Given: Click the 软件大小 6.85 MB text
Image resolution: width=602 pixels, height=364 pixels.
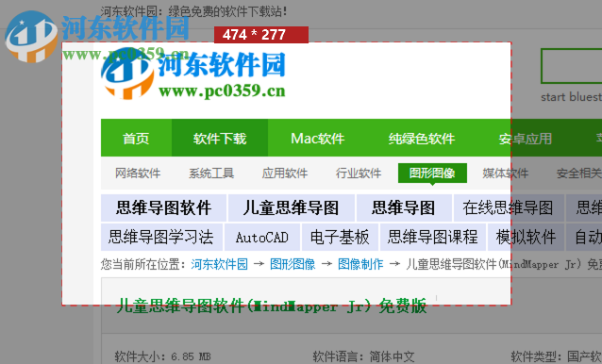Looking at the screenshot, I should pos(163,356).
